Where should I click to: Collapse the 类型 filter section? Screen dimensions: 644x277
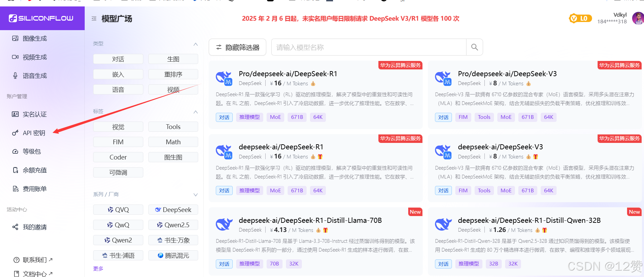point(195,44)
